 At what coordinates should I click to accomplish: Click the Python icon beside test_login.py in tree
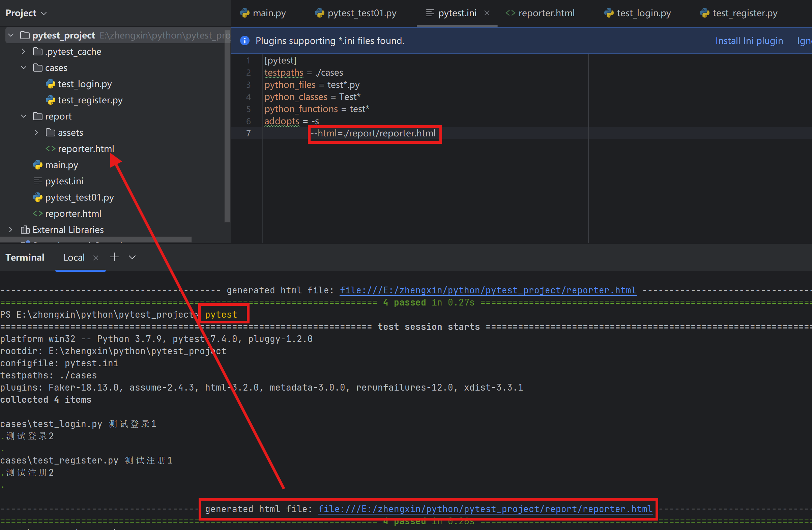51,84
